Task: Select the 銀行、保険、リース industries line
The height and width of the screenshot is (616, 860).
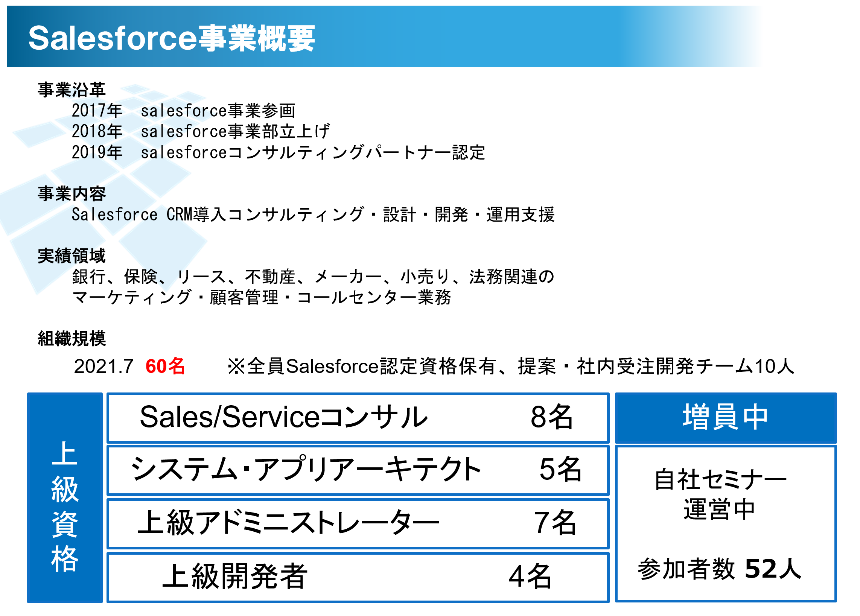Action: click(313, 277)
